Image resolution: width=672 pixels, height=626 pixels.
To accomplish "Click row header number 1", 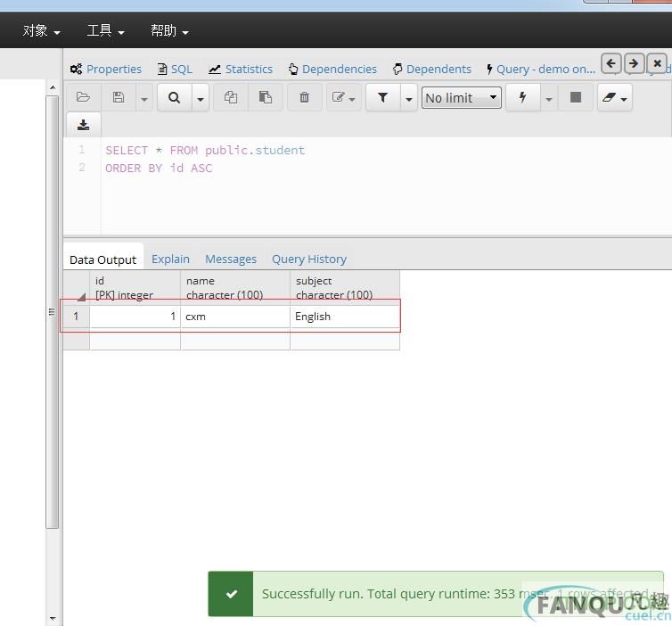I will pos(76,316).
